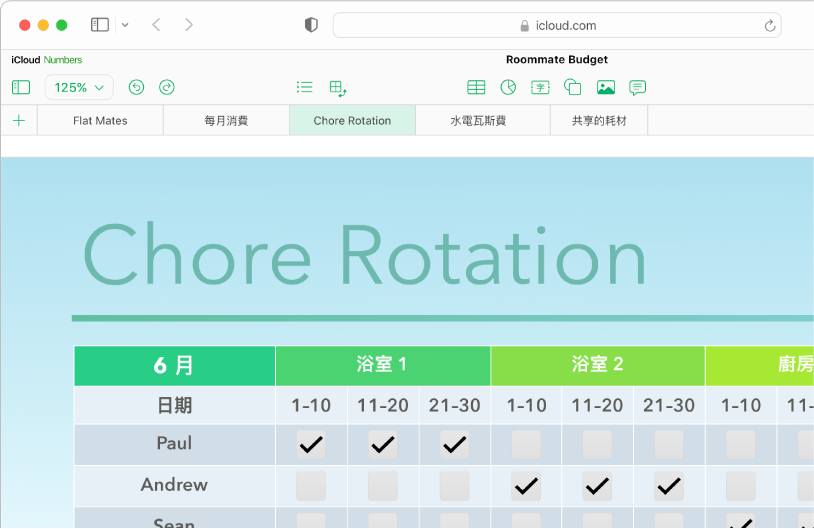Click the icloud.com address bar
The height and width of the screenshot is (529, 814).
coord(557,26)
